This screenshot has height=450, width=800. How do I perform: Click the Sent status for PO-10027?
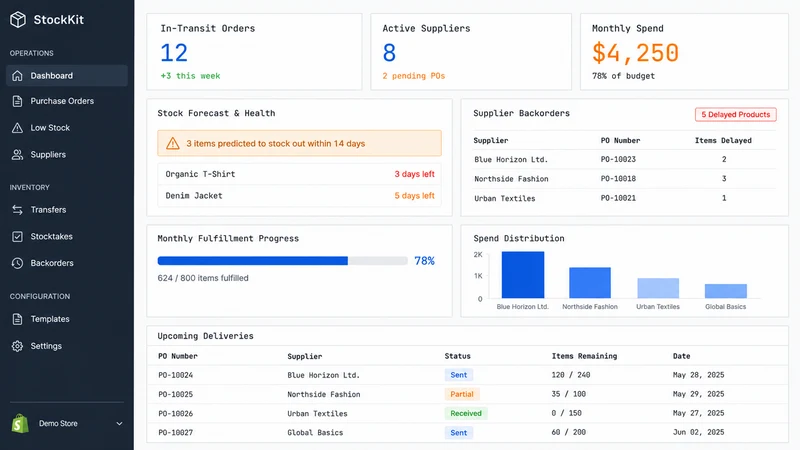pos(458,433)
